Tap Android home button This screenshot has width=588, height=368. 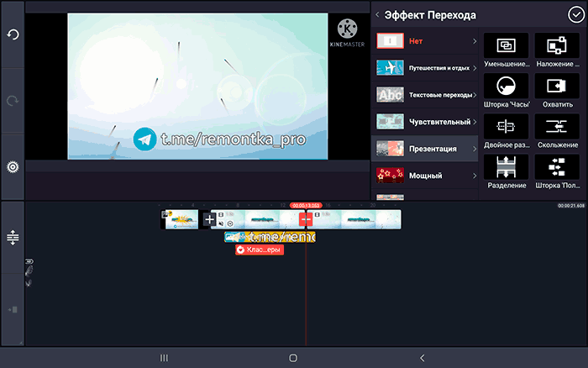(293, 358)
